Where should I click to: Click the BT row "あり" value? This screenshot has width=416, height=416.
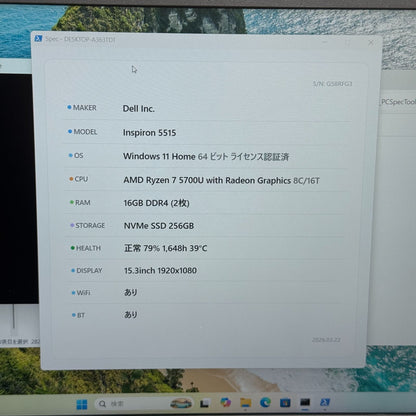tap(131, 315)
